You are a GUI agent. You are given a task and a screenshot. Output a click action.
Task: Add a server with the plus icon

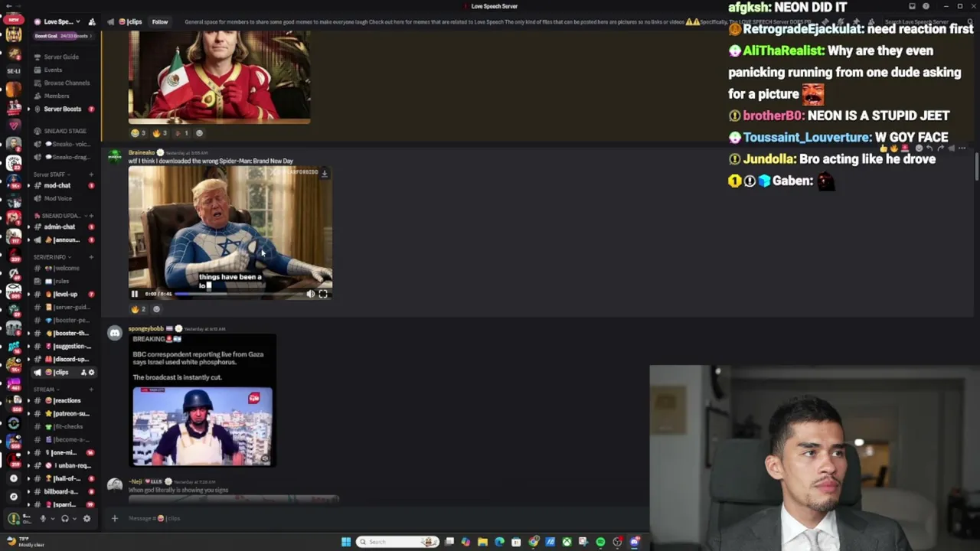coord(13,478)
